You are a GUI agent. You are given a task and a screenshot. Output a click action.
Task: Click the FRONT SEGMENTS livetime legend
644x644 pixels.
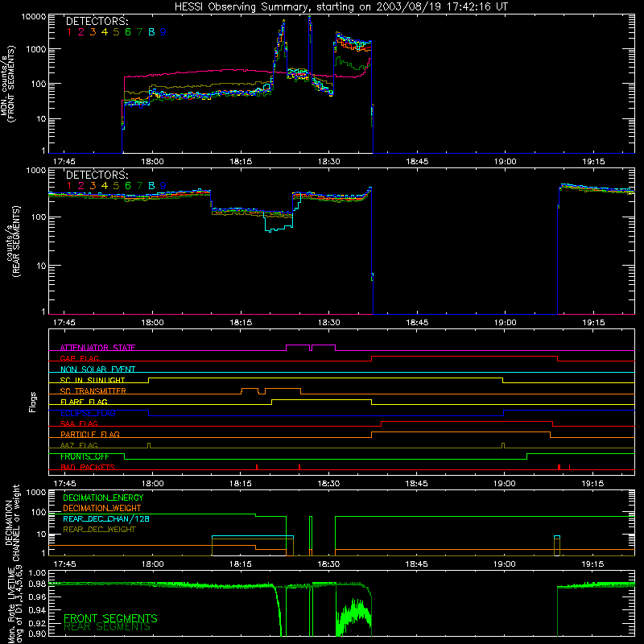pyautogui.click(x=110, y=618)
